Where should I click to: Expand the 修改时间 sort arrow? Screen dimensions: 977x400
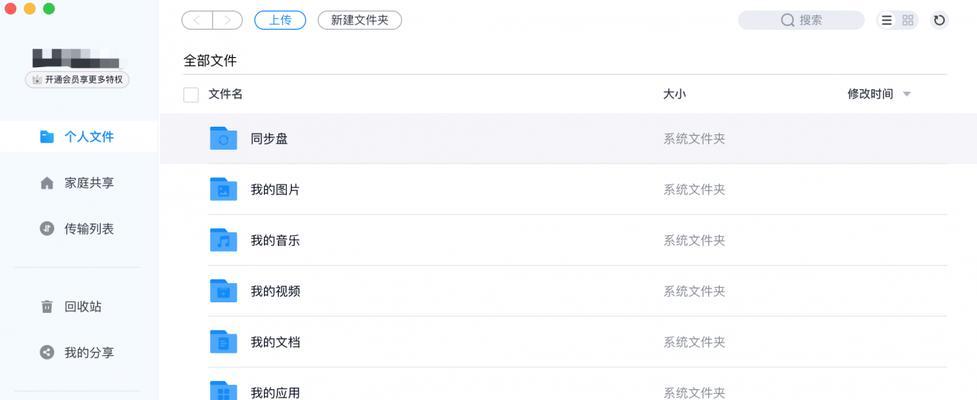pyautogui.click(x=907, y=95)
